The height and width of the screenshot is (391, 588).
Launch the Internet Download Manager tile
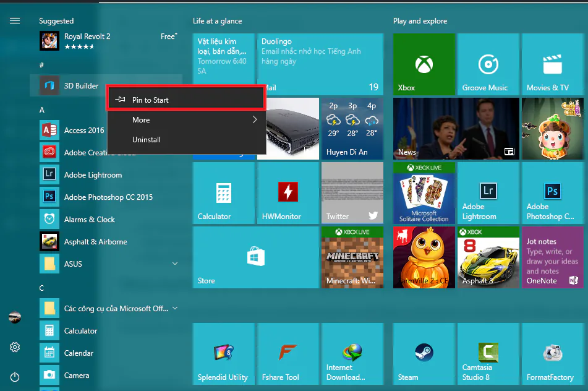tap(352, 354)
